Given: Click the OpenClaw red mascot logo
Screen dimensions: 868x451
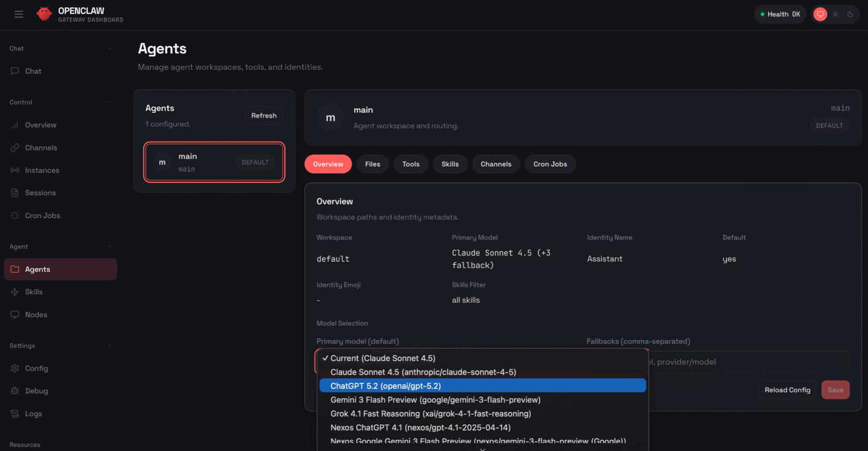Looking at the screenshot, I should [x=44, y=14].
